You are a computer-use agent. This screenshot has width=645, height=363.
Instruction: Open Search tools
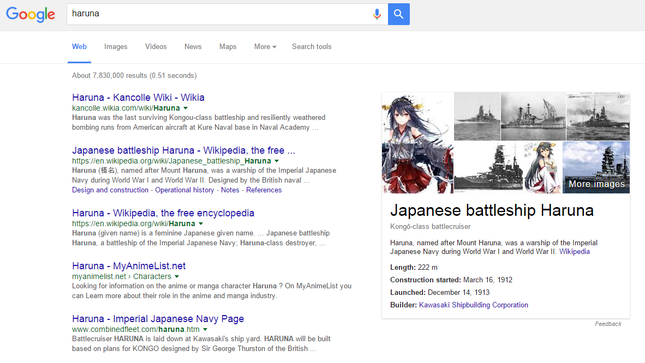pos(311,47)
